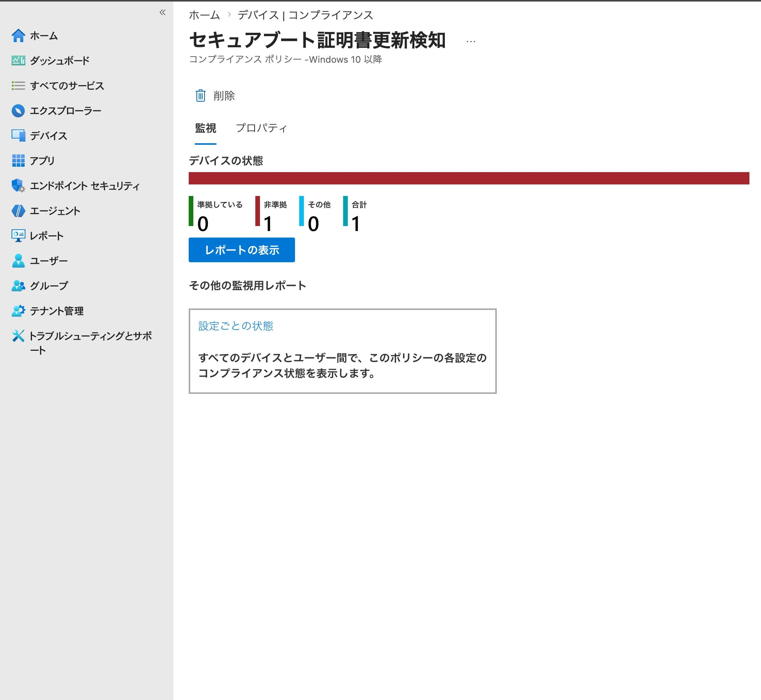Select テナント管理 label in navigation
Screen dimensions: 761x700
click(x=57, y=311)
